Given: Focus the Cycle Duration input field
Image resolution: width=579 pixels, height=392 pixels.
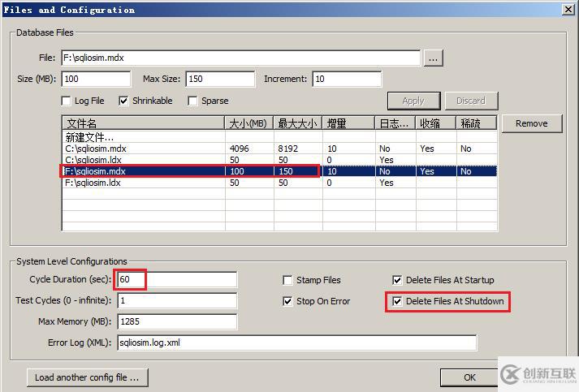Looking at the screenshot, I should pyautogui.click(x=176, y=280).
